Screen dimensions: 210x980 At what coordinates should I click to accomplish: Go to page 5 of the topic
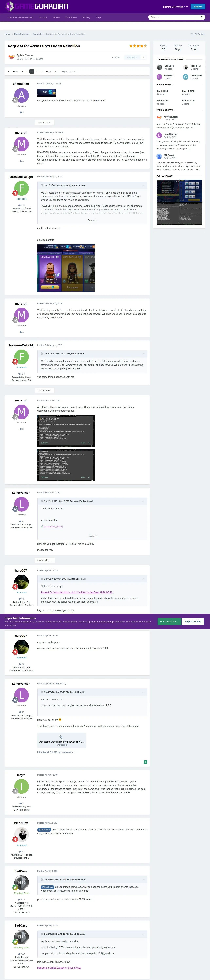[42, 71]
